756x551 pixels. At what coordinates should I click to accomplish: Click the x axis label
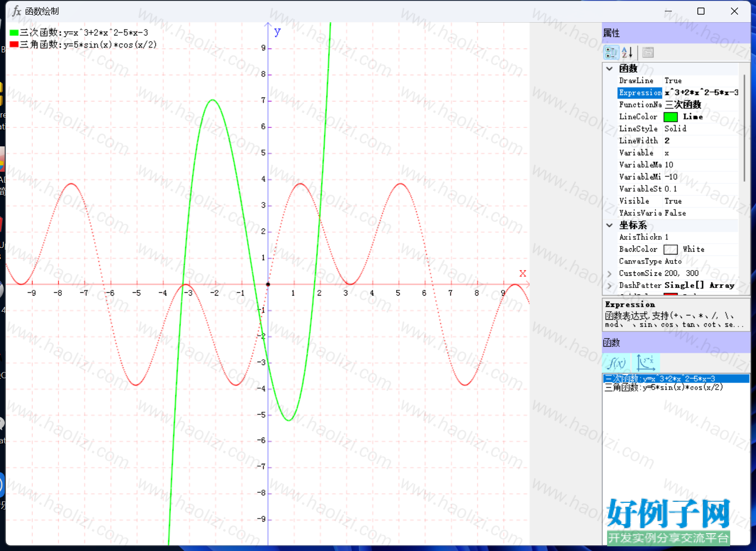(x=523, y=273)
